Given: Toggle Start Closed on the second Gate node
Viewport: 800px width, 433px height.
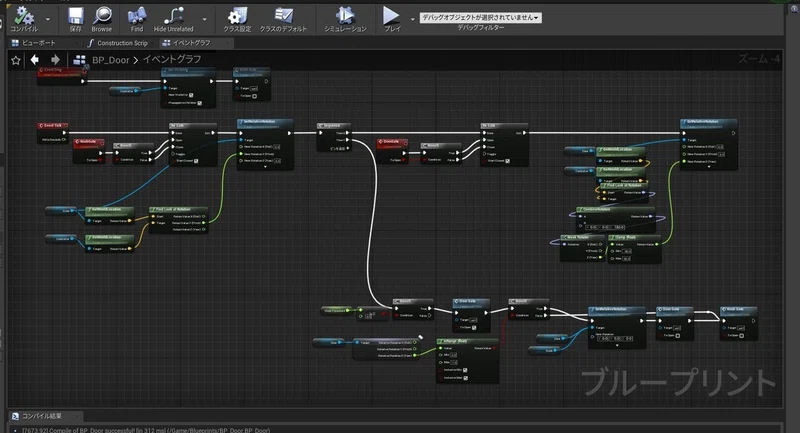Looking at the screenshot, I should tap(507, 161).
